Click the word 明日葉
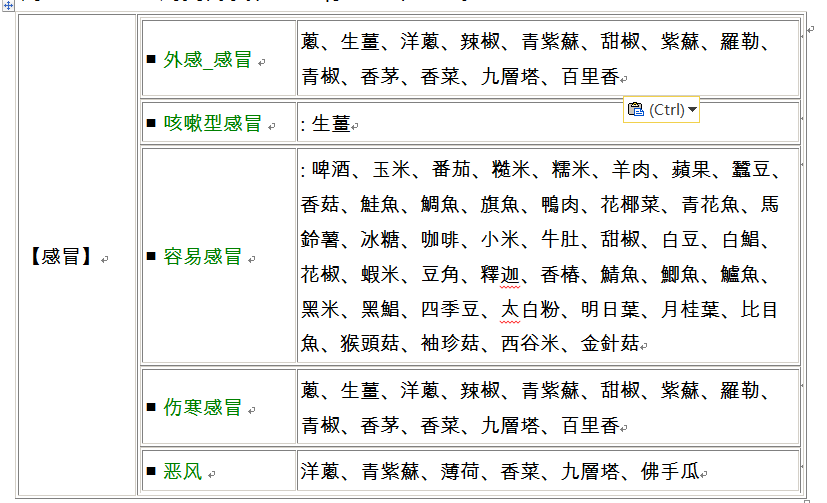 click(x=610, y=309)
